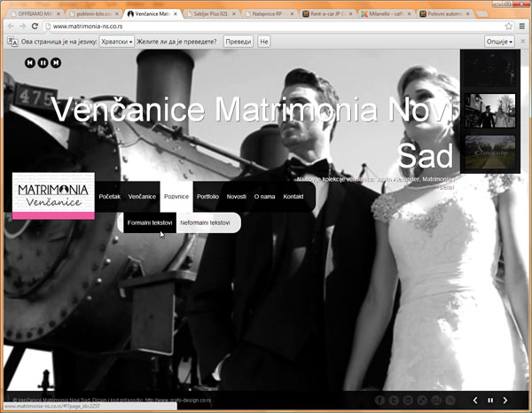The height and width of the screenshot is (413, 532).
Task: Open a new browser tab
Action: pyautogui.click(x=482, y=14)
